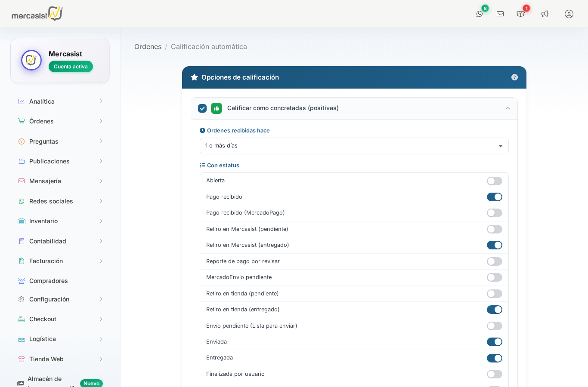Viewport: 588px width, 387px height.
Task: Go to Ordenes breadcrumb link
Action: [x=148, y=46]
